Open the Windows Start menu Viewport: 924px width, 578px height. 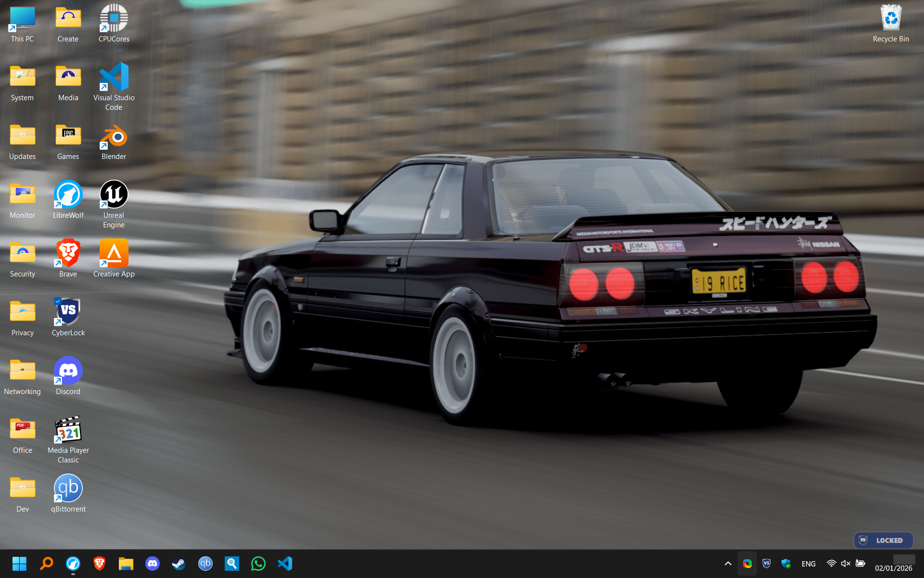(x=19, y=564)
